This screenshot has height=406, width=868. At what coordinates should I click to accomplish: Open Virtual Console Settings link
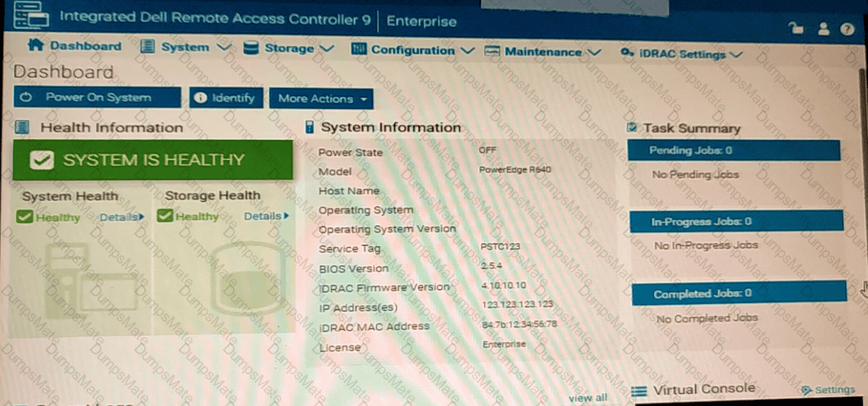click(829, 390)
